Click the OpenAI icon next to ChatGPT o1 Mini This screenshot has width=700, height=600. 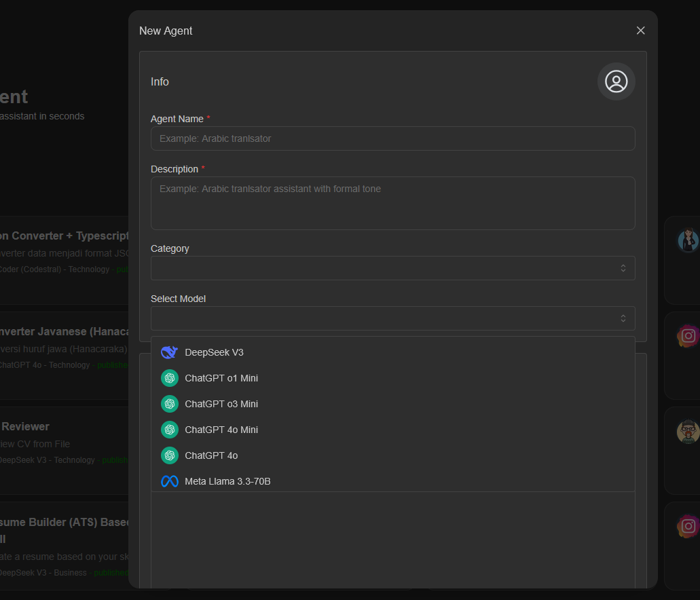click(x=169, y=377)
